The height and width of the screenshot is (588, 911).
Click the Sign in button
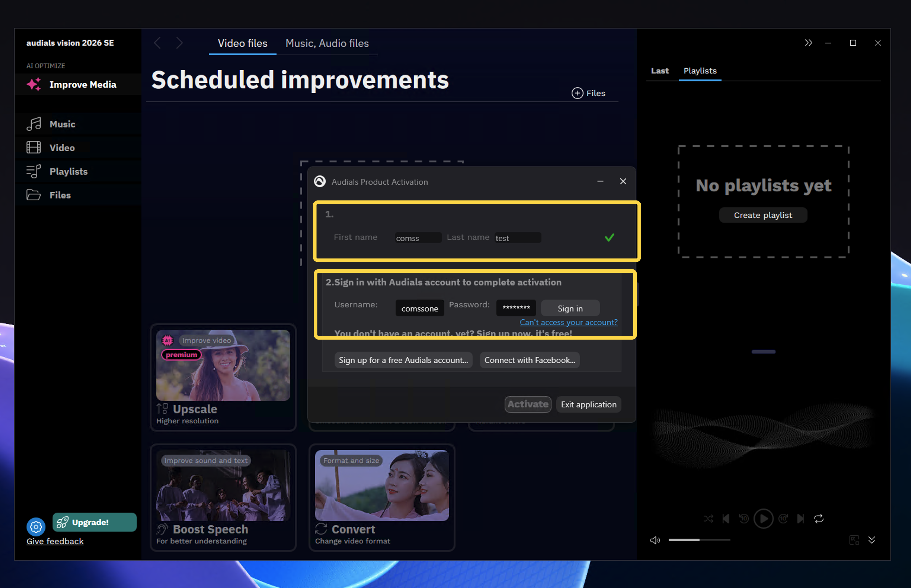pyautogui.click(x=570, y=308)
